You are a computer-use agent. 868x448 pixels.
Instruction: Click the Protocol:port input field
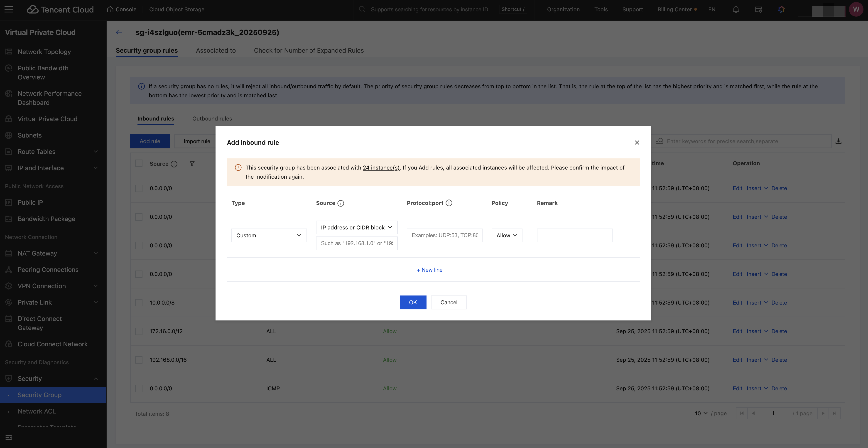click(x=444, y=235)
